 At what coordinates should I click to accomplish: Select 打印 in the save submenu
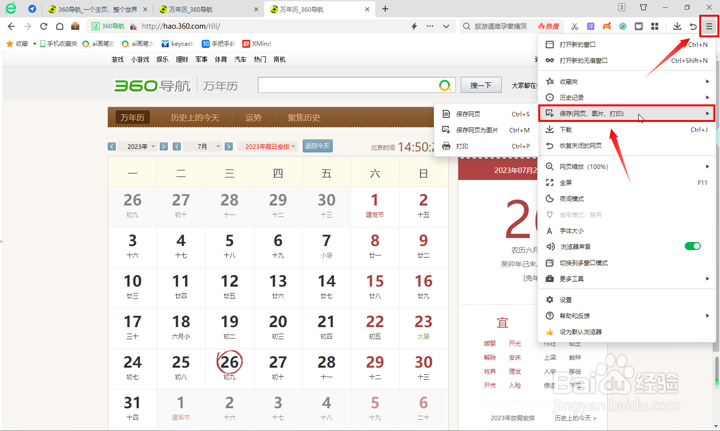coord(485,146)
